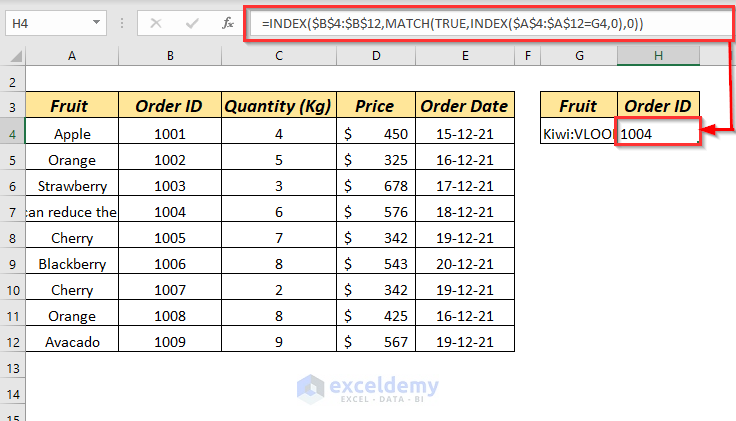736x421 pixels.
Task: Select row 4 header
Action: (12, 133)
